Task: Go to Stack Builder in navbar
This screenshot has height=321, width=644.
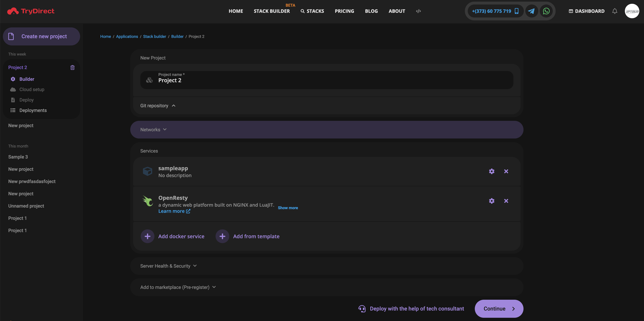Action: pos(271,11)
